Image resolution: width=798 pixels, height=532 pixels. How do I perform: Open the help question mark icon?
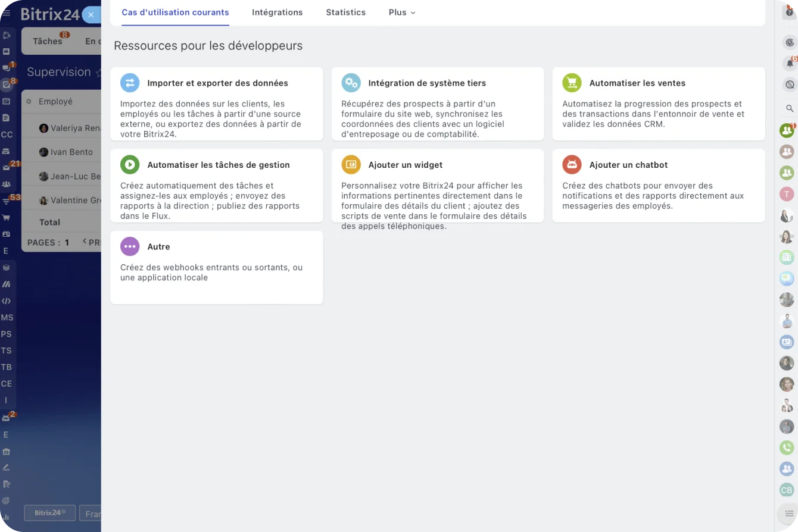(x=790, y=12)
